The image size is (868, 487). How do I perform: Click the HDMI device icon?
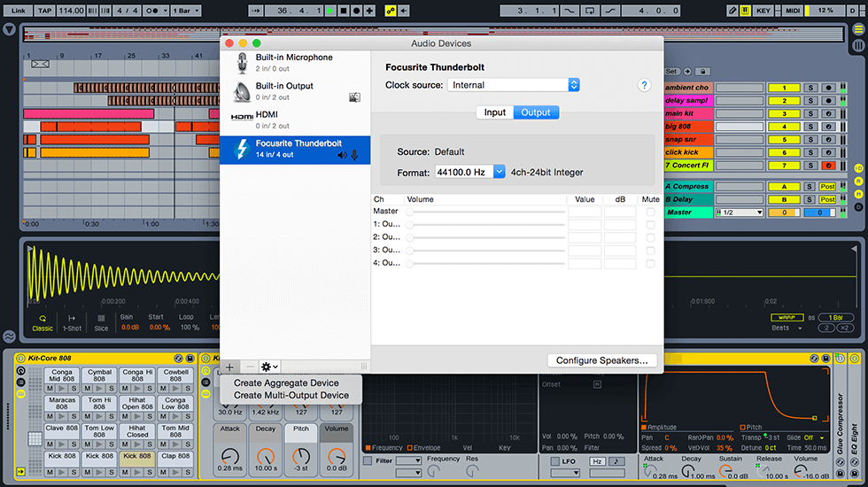tap(242, 117)
